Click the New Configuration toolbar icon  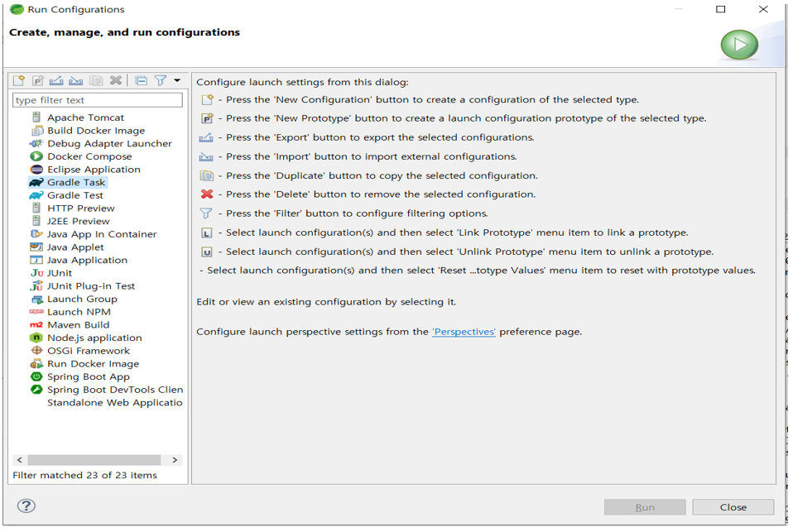point(19,80)
